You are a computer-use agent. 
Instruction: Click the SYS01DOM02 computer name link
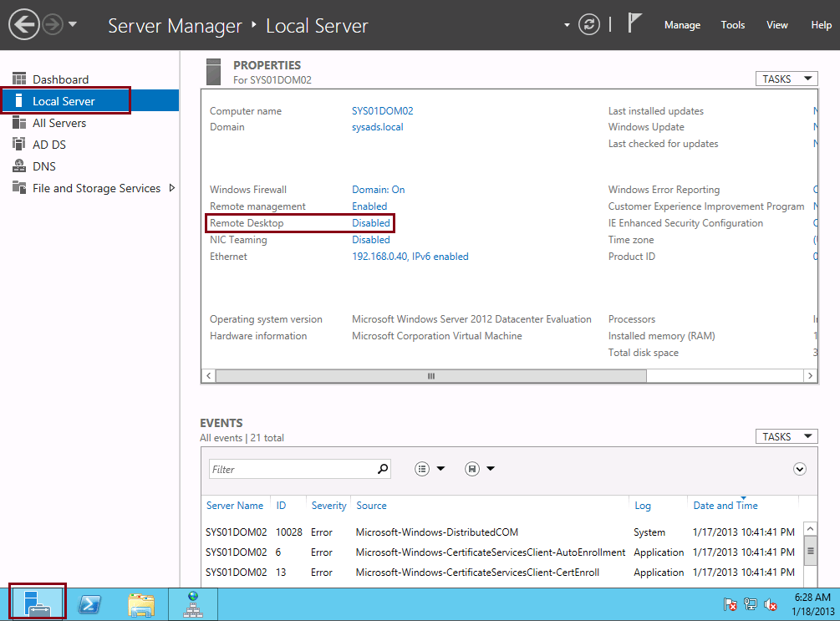pos(383,111)
